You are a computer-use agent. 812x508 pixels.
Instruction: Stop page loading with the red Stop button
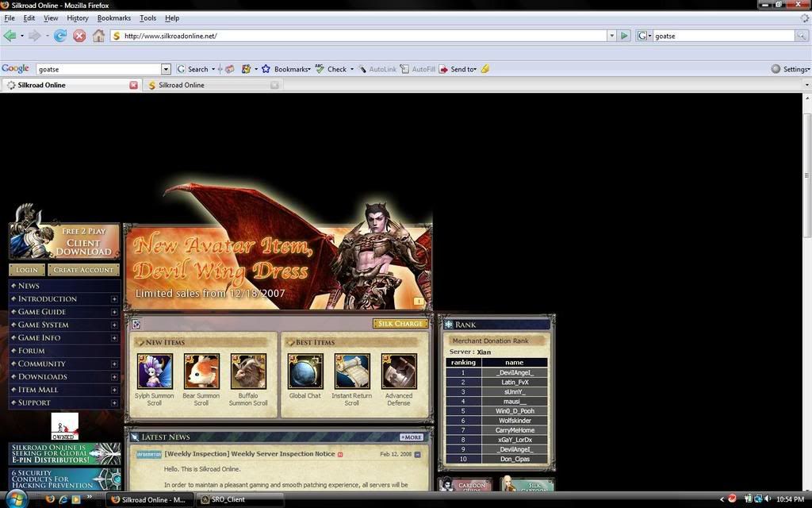(79, 36)
